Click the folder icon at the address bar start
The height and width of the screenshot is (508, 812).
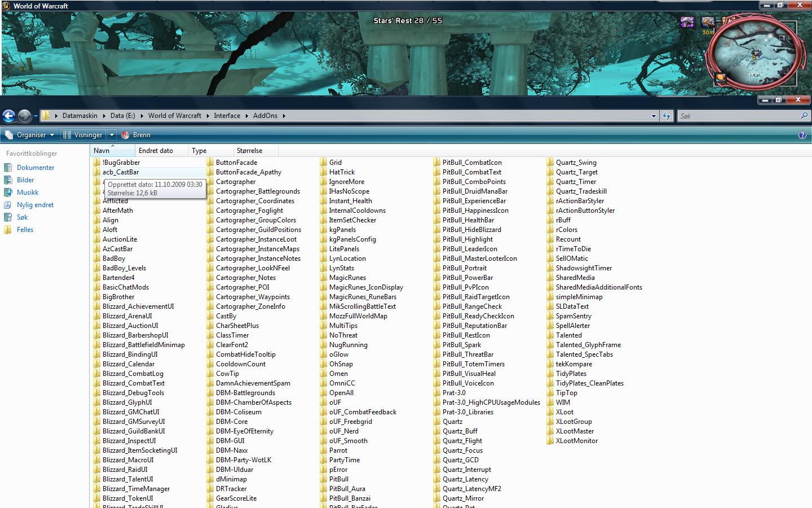click(46, 116)
